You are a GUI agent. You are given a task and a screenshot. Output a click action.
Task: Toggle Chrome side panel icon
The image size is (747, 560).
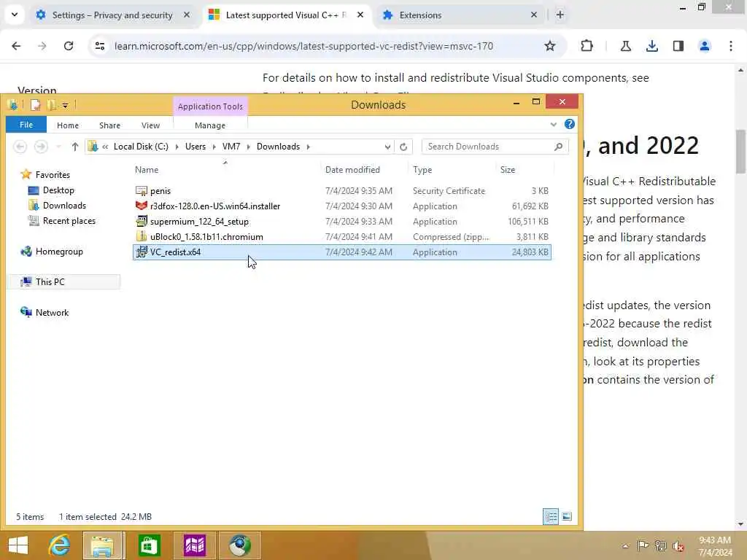pyautogui.click(x=678, y=46)
